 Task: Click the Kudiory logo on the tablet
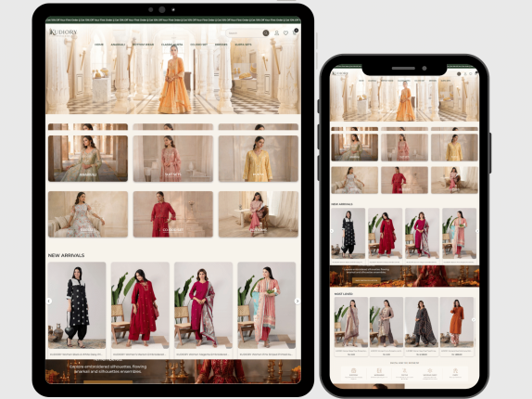tap(63, 32)
